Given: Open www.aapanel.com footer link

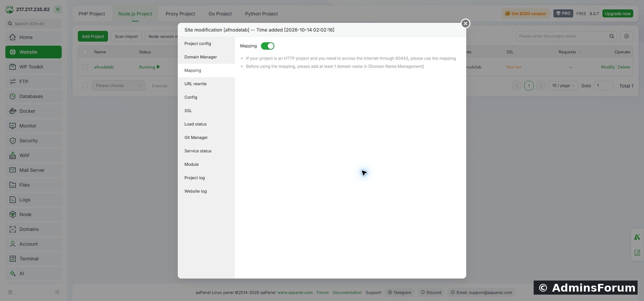Looking at the screenshot, I should point(295,292).
